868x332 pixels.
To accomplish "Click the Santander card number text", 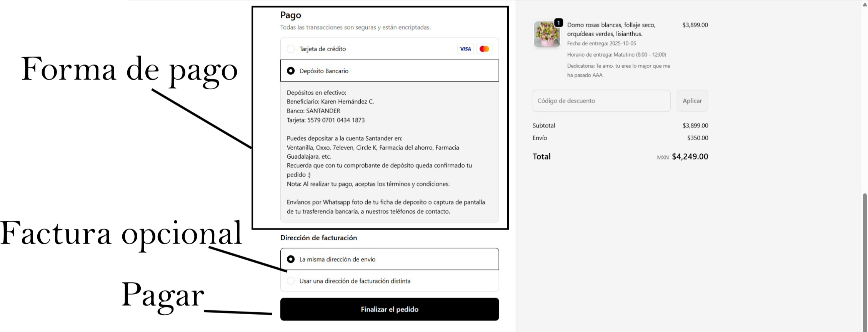I will click(336, 120).
